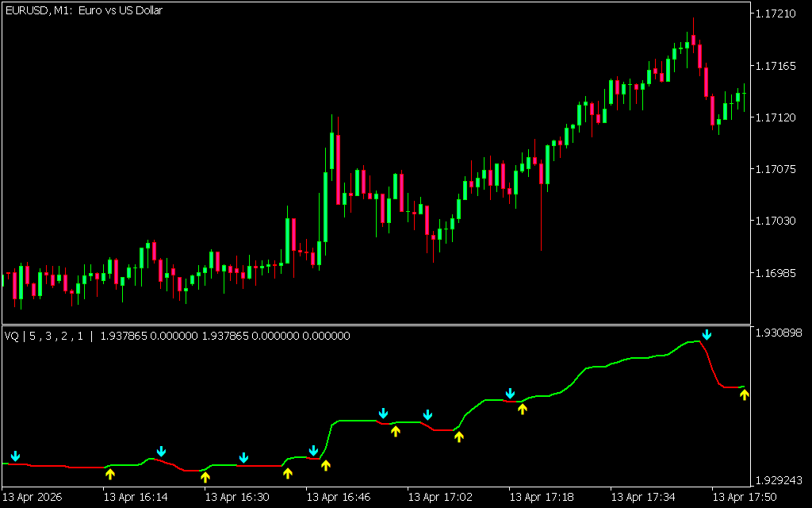Click yellow up arrow above 17:02 label end
The image size is (812, 508).
458,436
